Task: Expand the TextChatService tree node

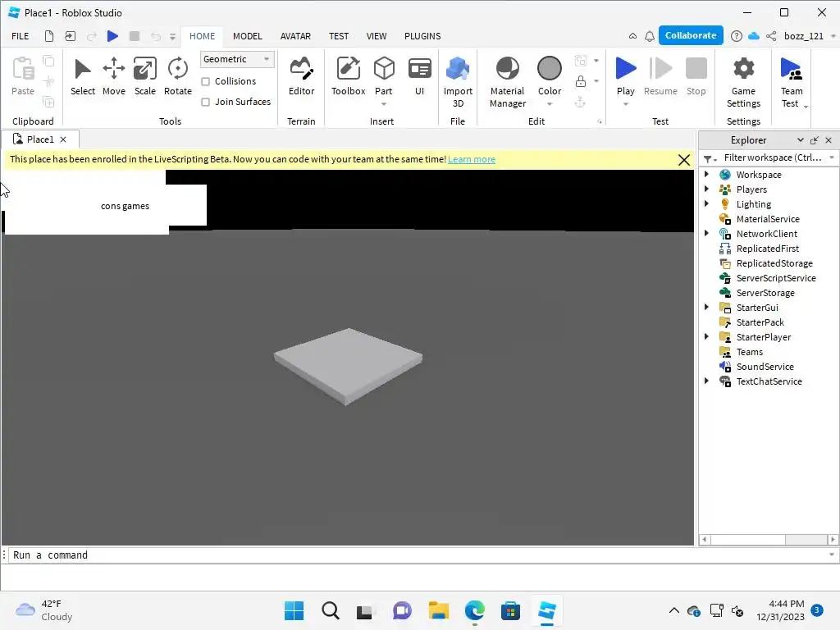Action: tap(706, 381)
